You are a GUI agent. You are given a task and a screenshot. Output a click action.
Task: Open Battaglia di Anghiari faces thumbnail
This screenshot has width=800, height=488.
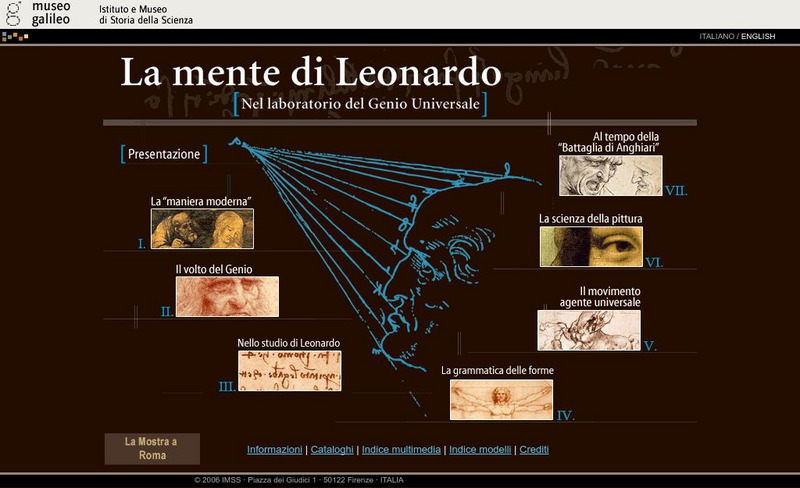click(x=611, y=176)
